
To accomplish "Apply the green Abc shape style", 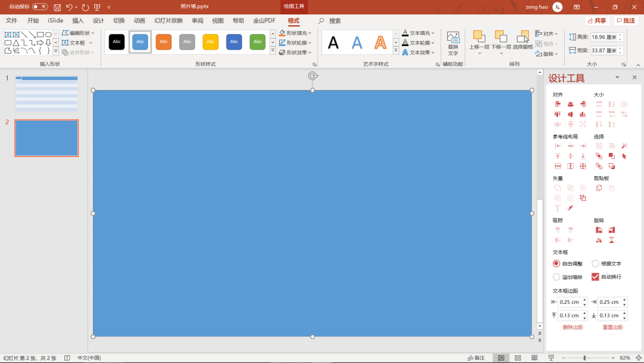I will pyautogui.click(x=258, y=42).
